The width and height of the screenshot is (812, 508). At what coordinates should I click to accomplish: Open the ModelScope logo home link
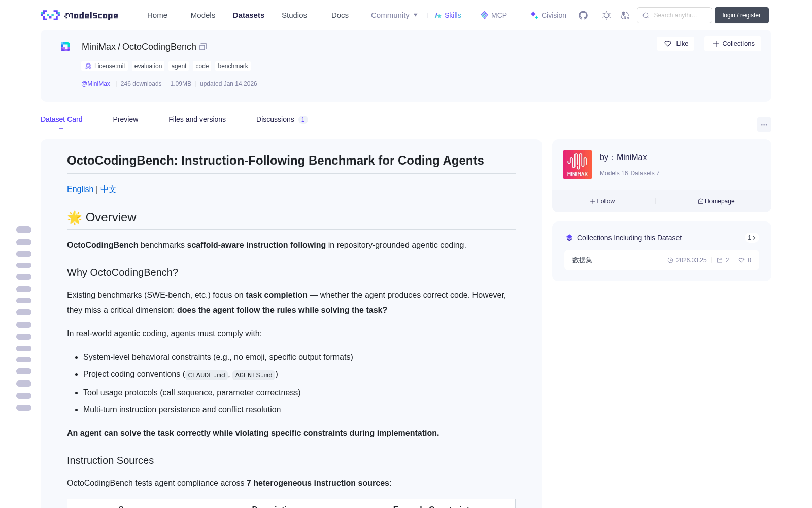80,15
